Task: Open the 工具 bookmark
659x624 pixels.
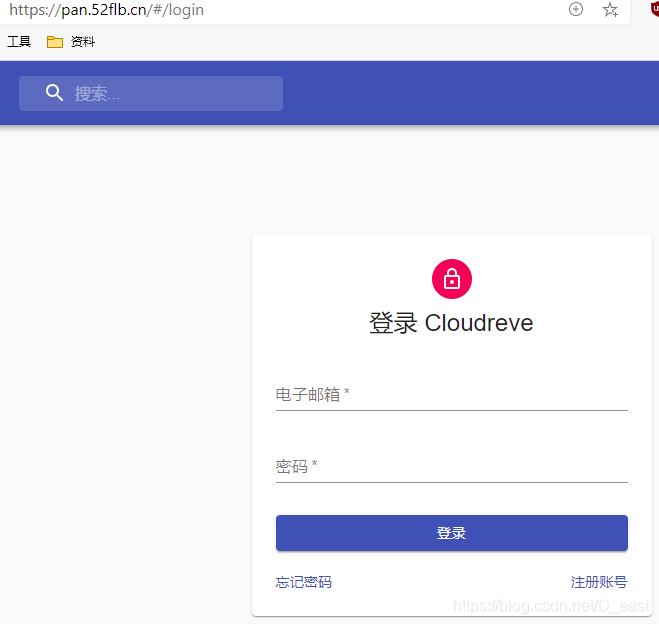Action: pos(19,42)
